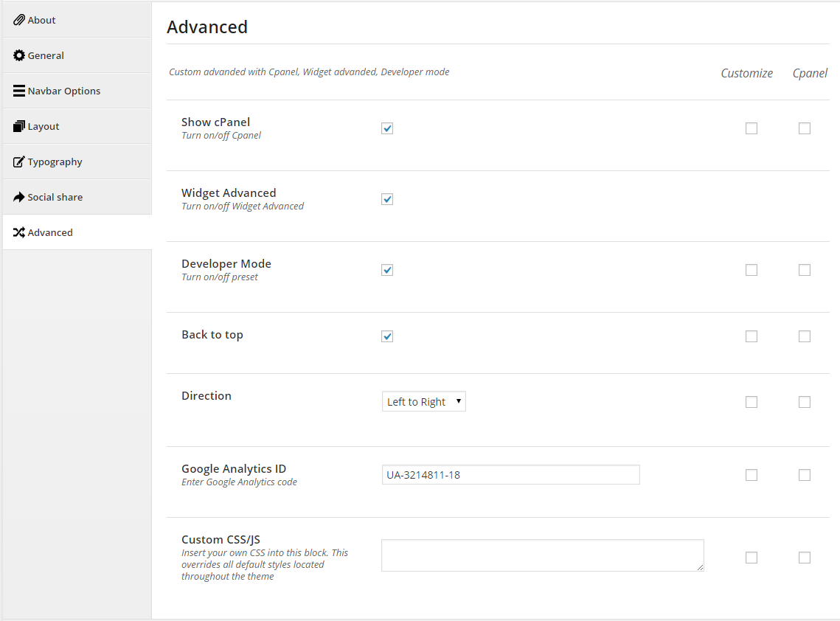Check Cpanel box for Back to top
This screenshot has height=621, width=840.
coord(804,336)
